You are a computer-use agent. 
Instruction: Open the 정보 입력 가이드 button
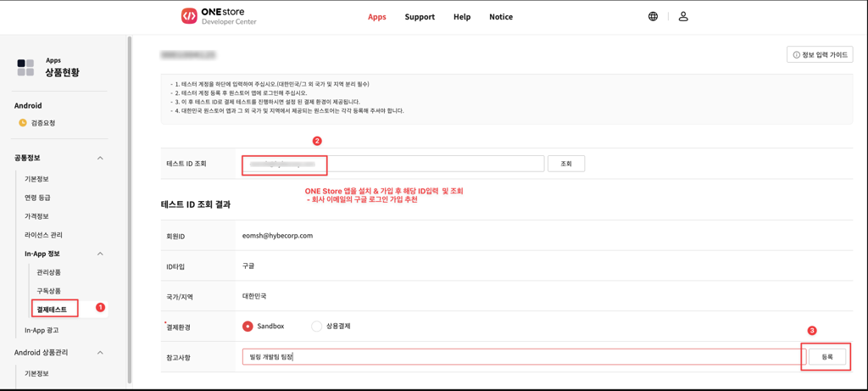[x=820, y=55]
